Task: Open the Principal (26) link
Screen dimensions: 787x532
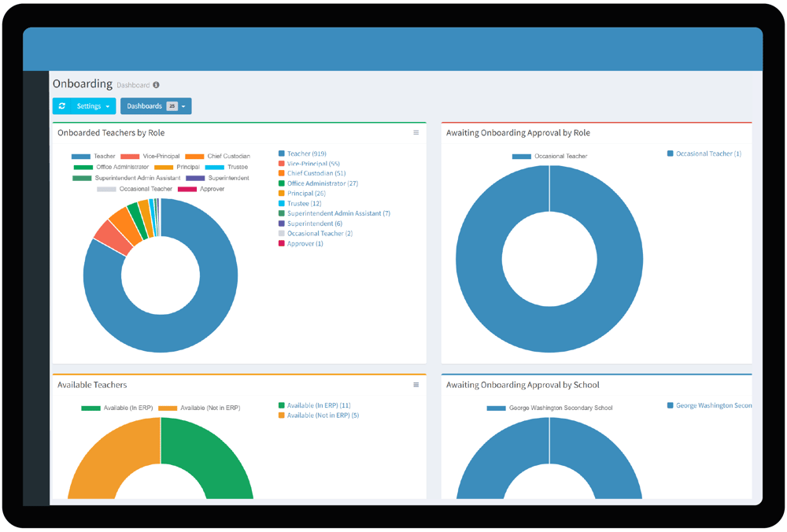Action: (x=306, y=194)
